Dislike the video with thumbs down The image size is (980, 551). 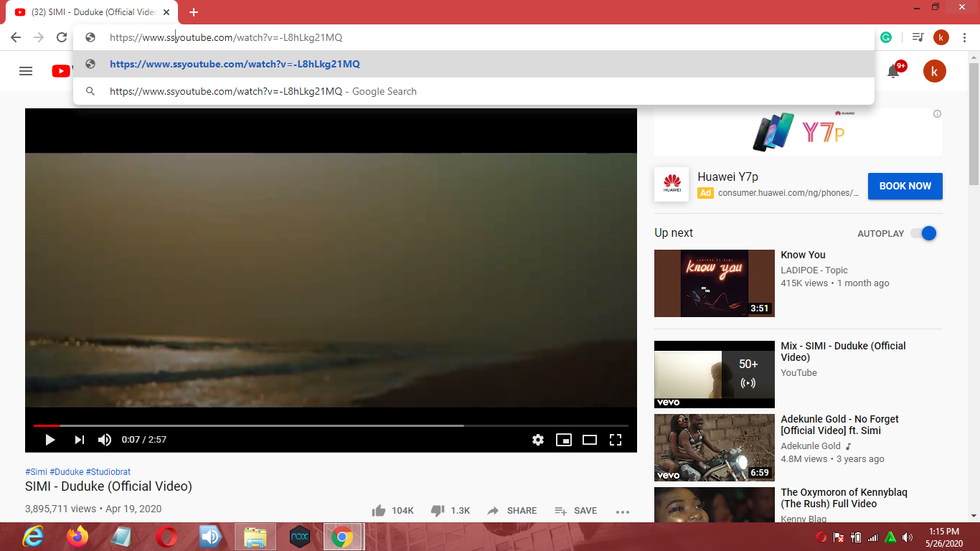pos(438,511)
